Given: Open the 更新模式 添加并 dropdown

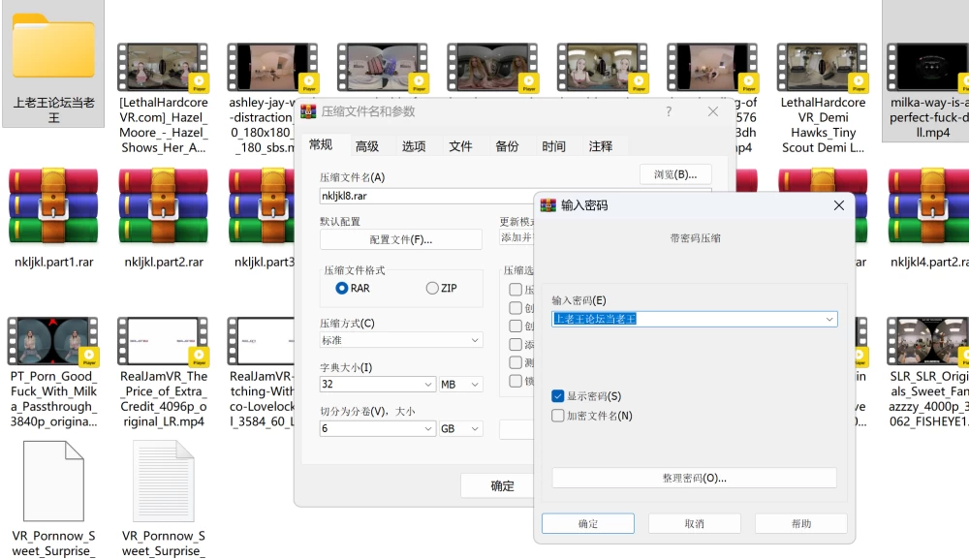Looking at the screenshot, I should (x=516, y=237).
